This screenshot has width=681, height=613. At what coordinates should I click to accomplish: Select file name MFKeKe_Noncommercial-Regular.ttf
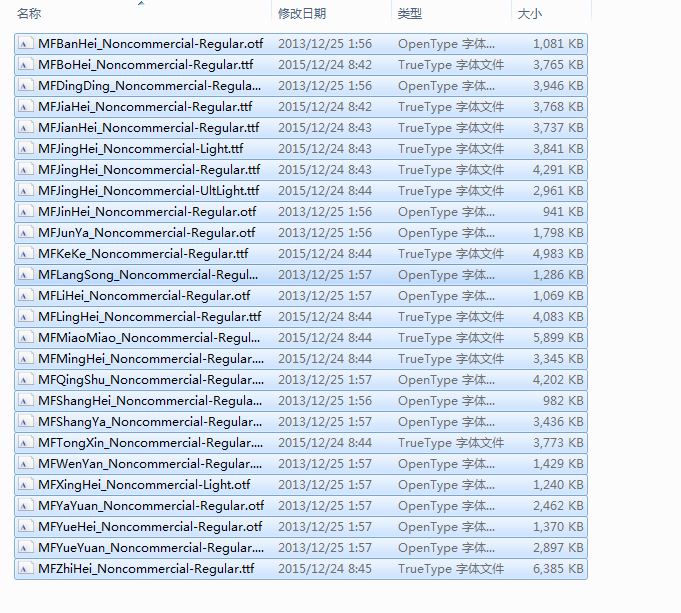(143, 254)
